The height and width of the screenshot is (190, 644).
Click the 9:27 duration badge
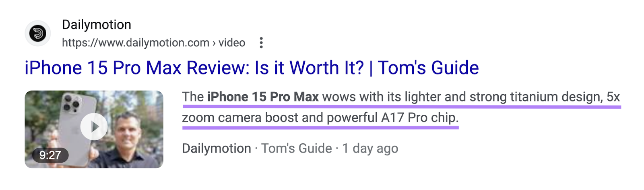coord(50,155)
